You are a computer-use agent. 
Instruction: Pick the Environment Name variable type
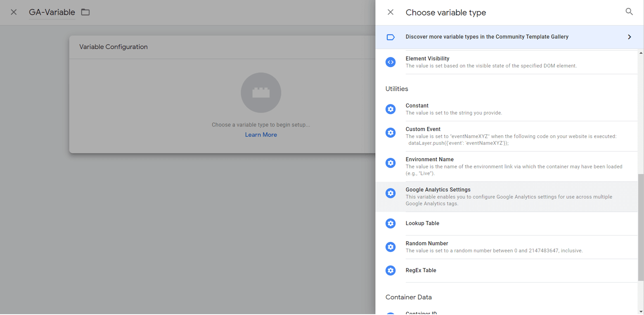point(507,167)
